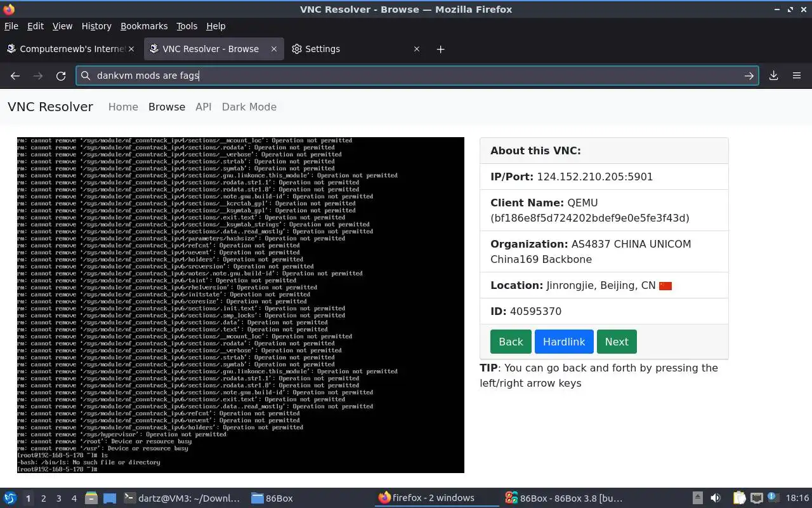Image resolution: width=812 pixels, height=508 pixels.
Task: Open the File menu
Action: (x=11, y=26)
